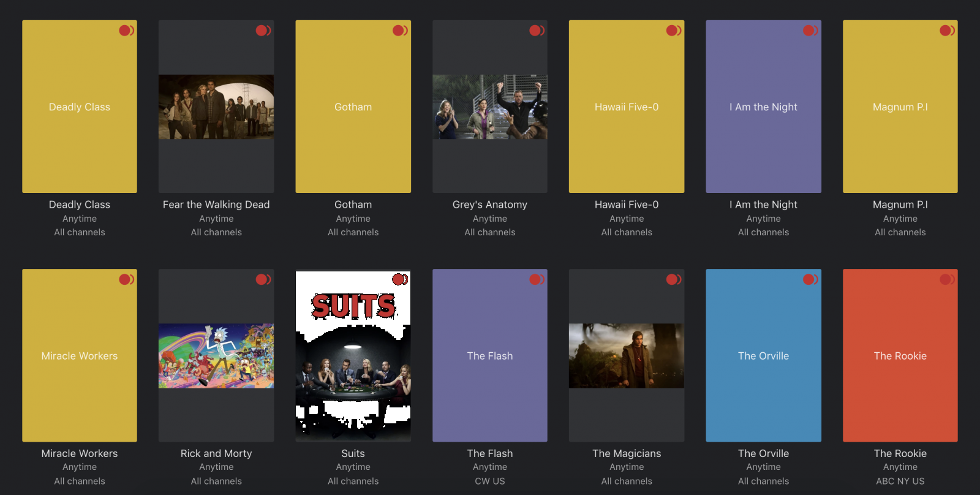This screenshot has height=495, width=980.
Task: Open The Rookie red poster card
Action: (900, 355)
